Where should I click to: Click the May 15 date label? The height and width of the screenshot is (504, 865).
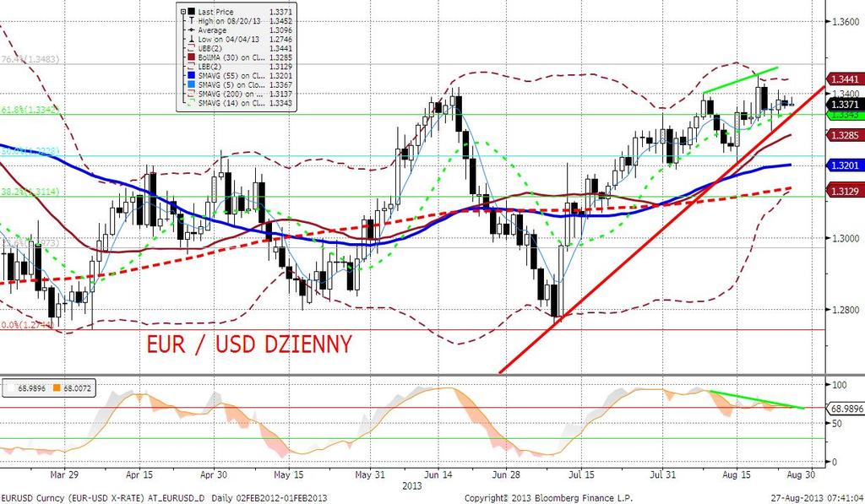pyautogui.click(x=289, y=474)
